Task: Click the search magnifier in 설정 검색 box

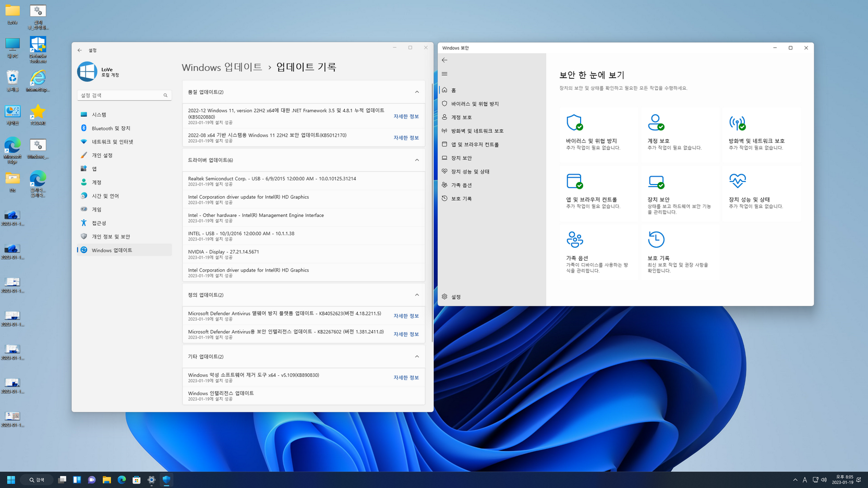Action: (165, 95)
